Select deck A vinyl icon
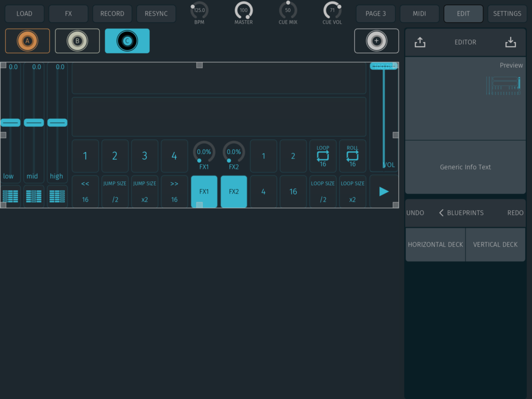Image resolution: width=532 pixels, height=399 pixels. [x=28, y=41]
